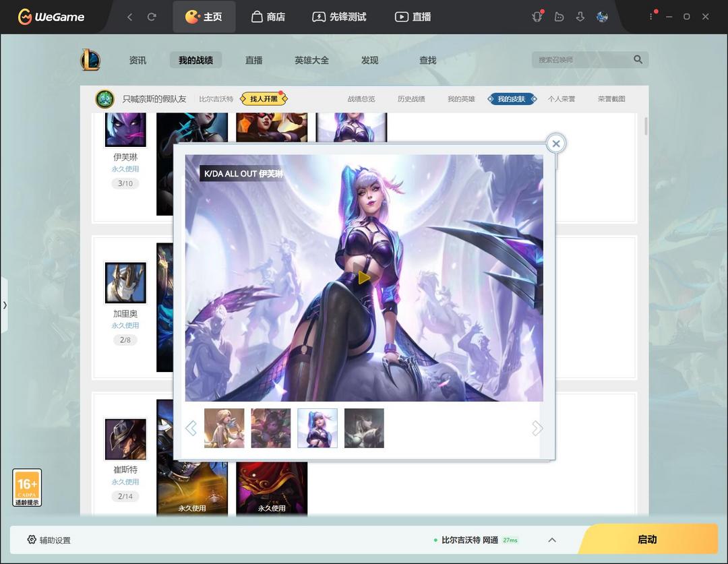Open the downloads manager icon
The height and width of the screenshot is (564, 728).
[580, 17]
